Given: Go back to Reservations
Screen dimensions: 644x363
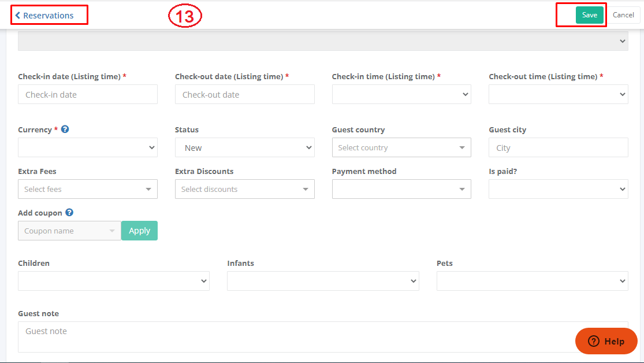Looking at the screenshot, I should (44, 16).
